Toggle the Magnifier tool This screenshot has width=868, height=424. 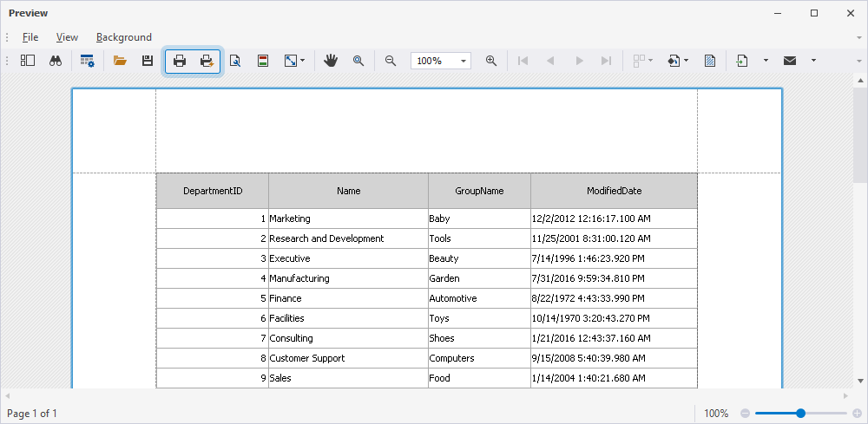[x=358, y=61]
